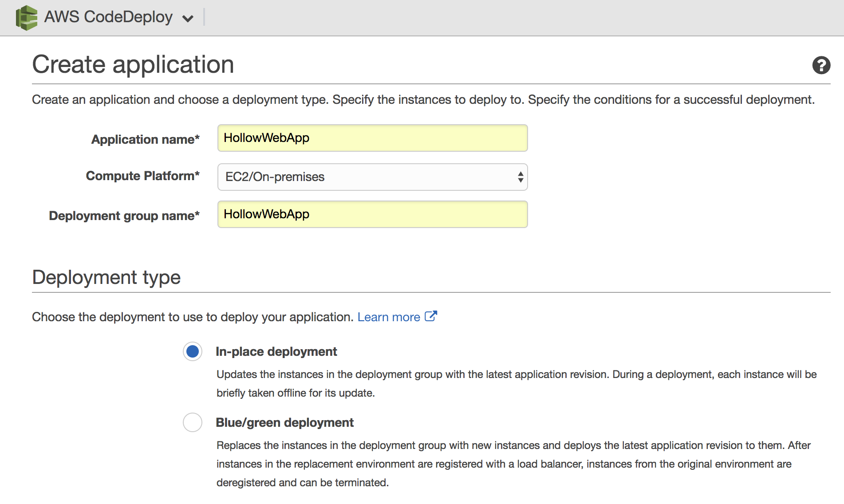Screen dimensions: 844x504
Task: Click the Deployment group name* label
Action: [124, 216]
